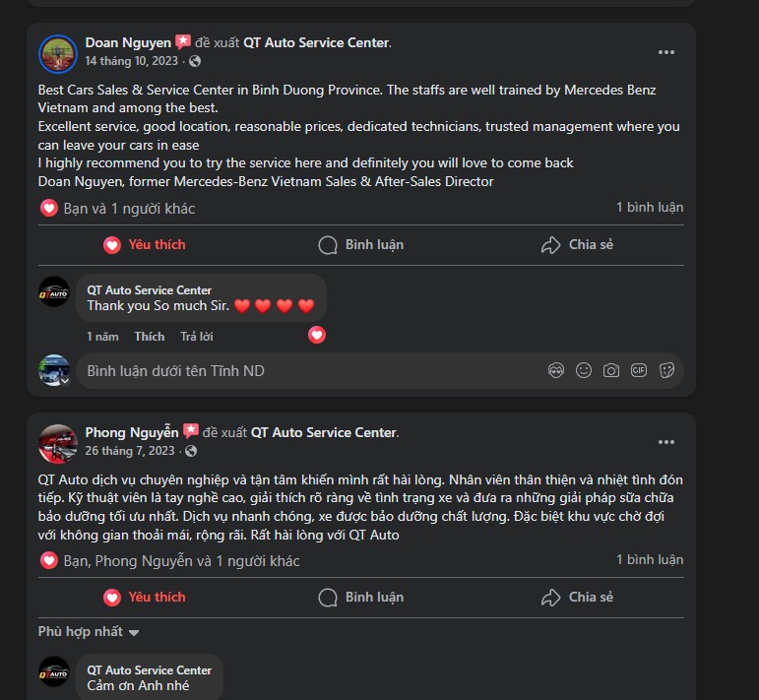Open Phong Nguyễn's profile picture

(57, 442)
